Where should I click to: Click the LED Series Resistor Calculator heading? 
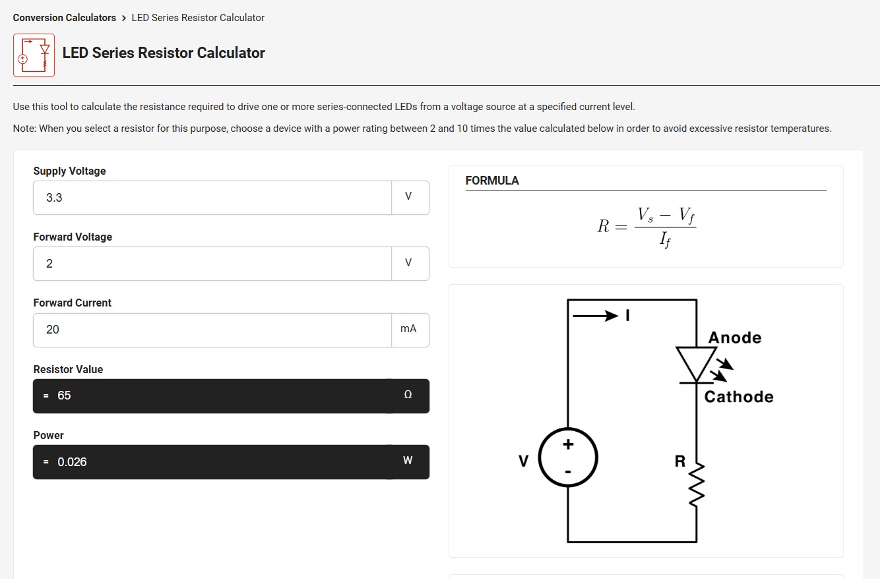point(164,53)
